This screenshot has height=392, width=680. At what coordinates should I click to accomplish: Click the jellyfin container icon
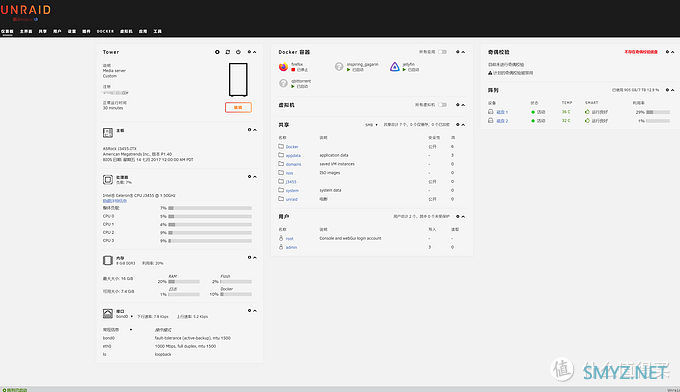coord(395,67)
